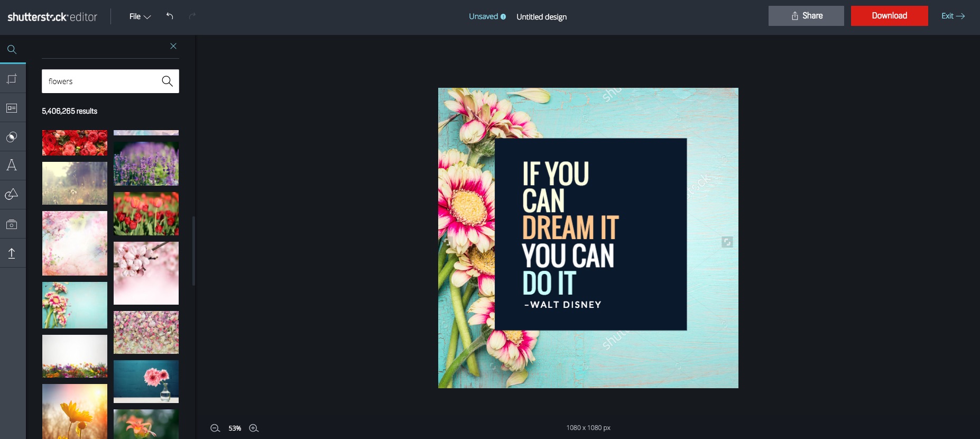
Task: Click the 53% zoom level value
Action: pyautogui.click(x=235, y=428)
